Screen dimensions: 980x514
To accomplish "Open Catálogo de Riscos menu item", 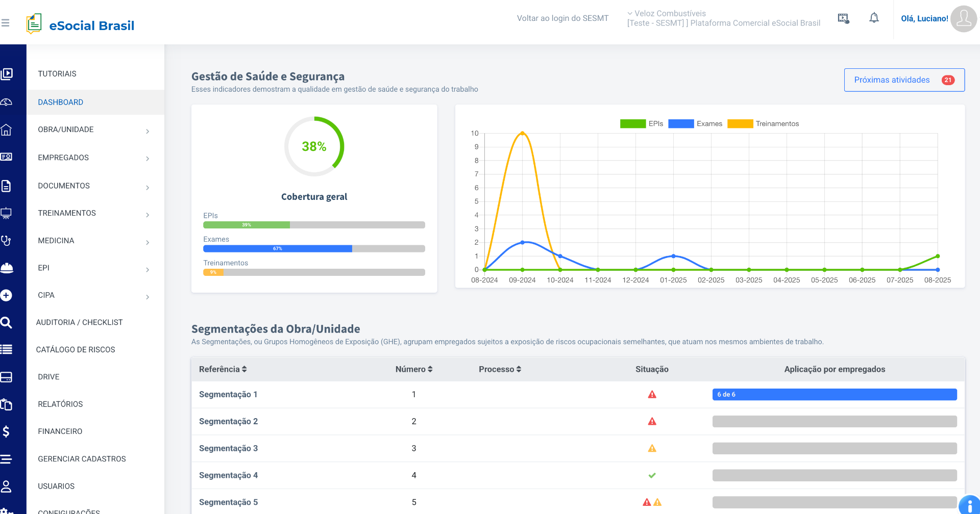I will click(x=76, y=349).
